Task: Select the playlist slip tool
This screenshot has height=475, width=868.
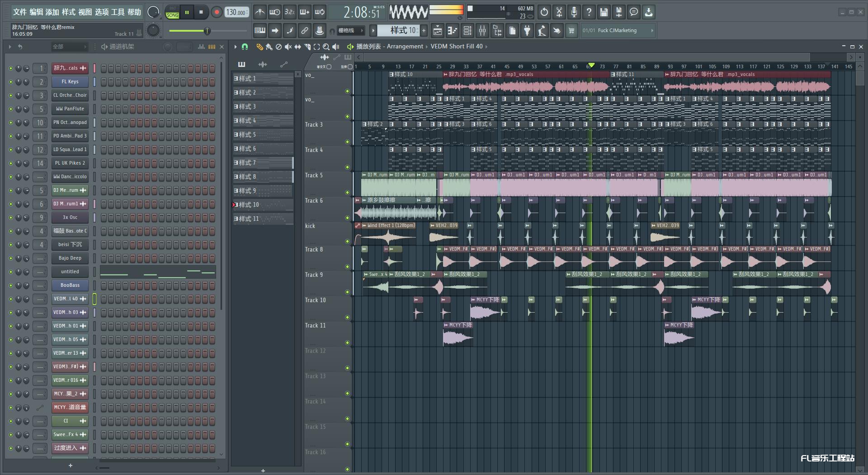Action: click(x=297, y=47)
